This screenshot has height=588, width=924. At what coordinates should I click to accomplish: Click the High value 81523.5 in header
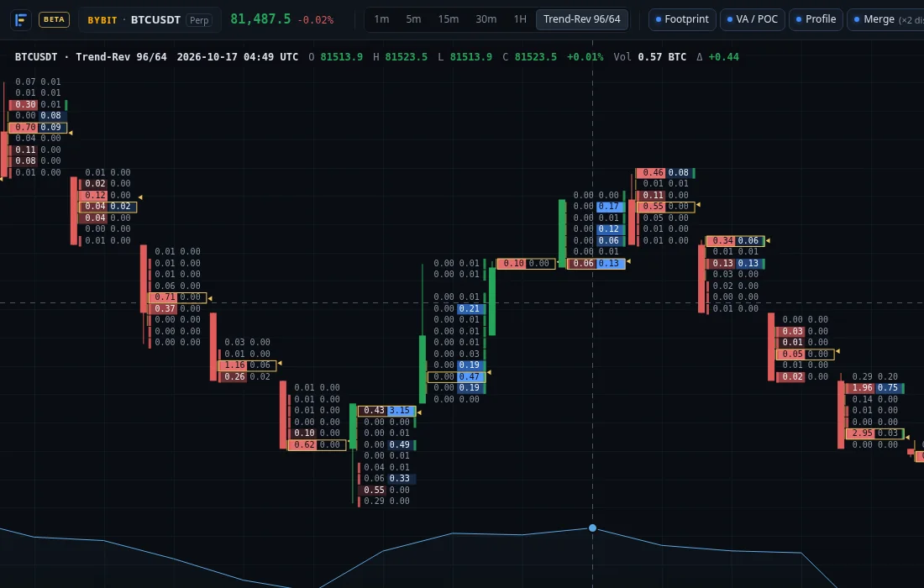point(406,57)
